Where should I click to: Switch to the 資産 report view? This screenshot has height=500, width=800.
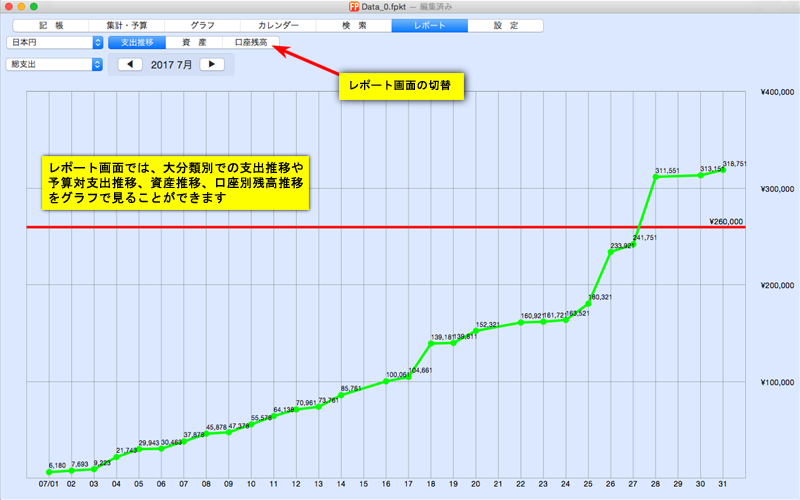point(195,43)
